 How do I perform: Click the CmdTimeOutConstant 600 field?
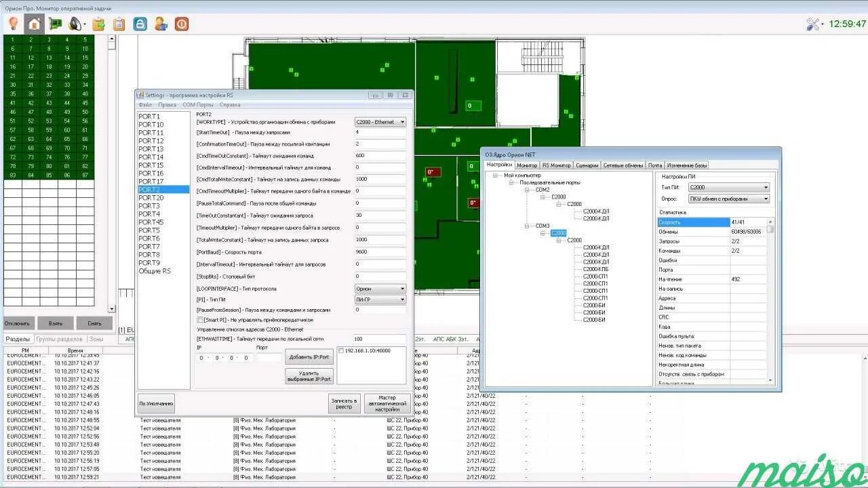[x=380, y=155]
